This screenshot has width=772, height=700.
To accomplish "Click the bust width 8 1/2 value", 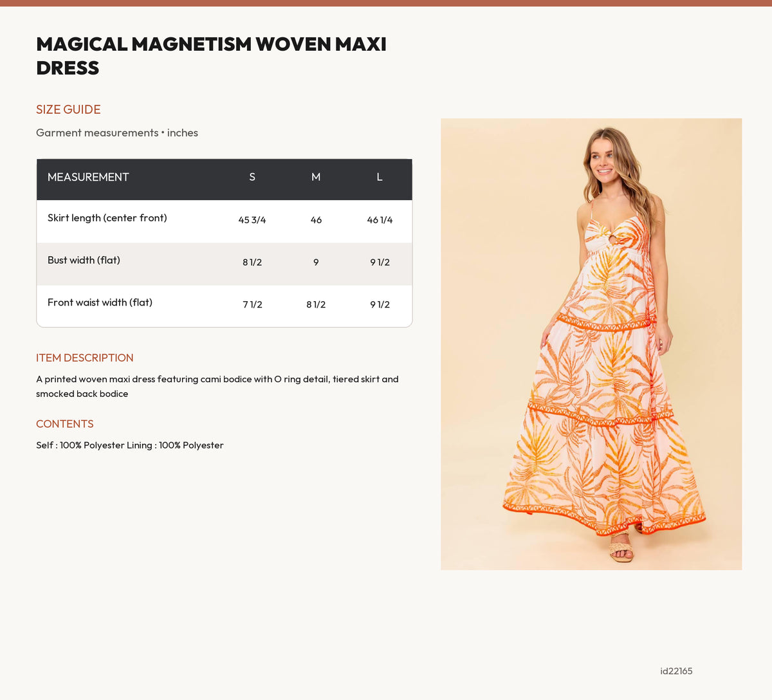I will tap(252, 262).
